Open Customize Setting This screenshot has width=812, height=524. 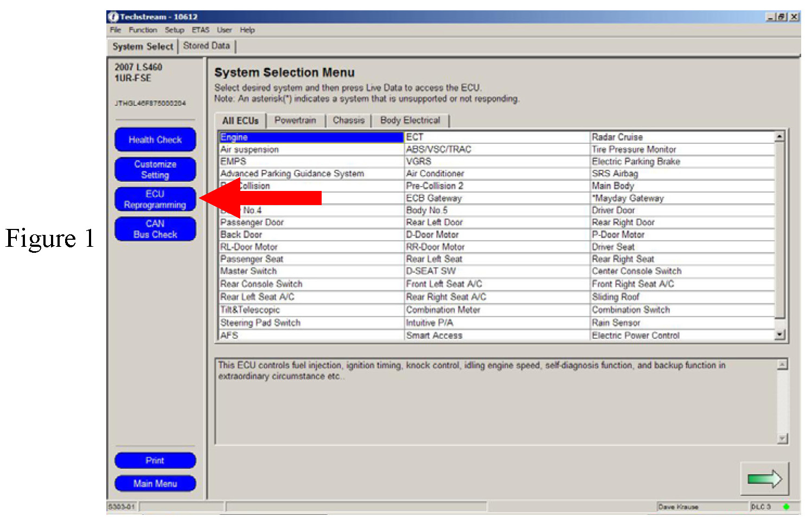click(155, 170)
